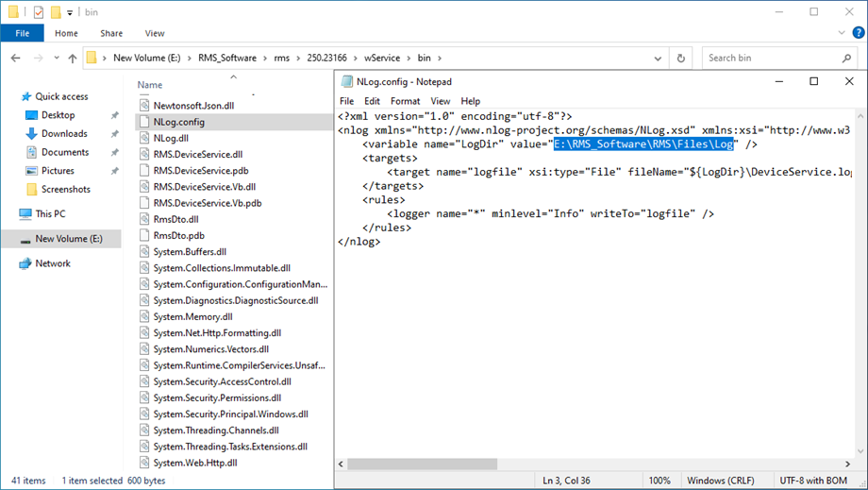The height and width of the screenshot is (490, 868).
Task: Open Screenshots folder in navigation pane
Action: [65, 190]
